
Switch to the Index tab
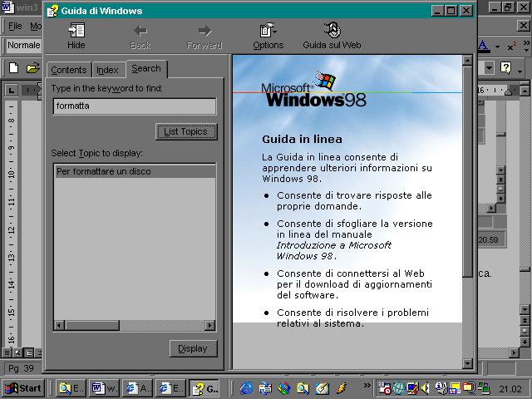coord(107,70)
